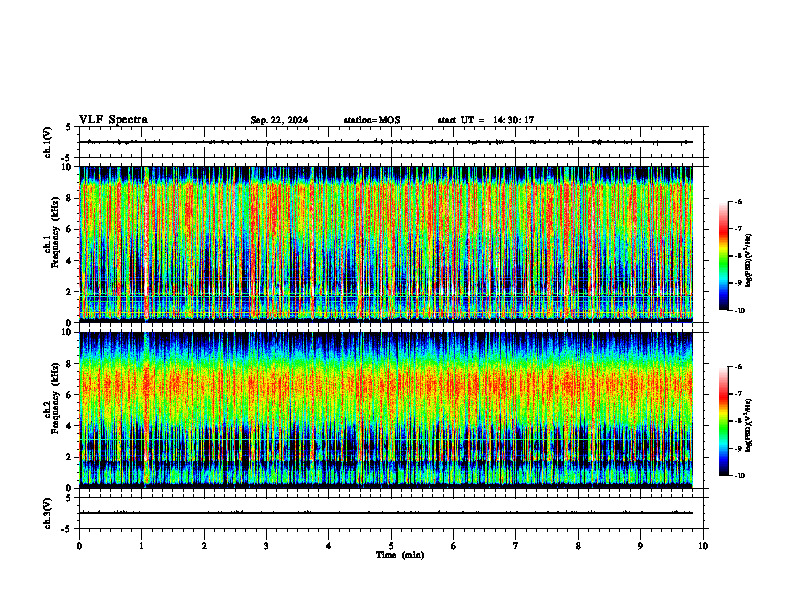Click time axis tick label "6"
The width and height of the screenshot is (792, 612).
454,546
